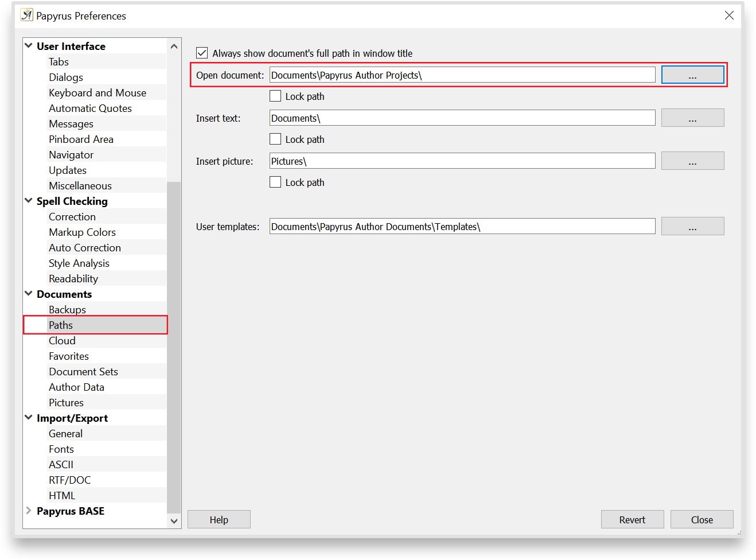Toggle Always show document's full path checkbox
756x560 pixels.
(202, 53)
